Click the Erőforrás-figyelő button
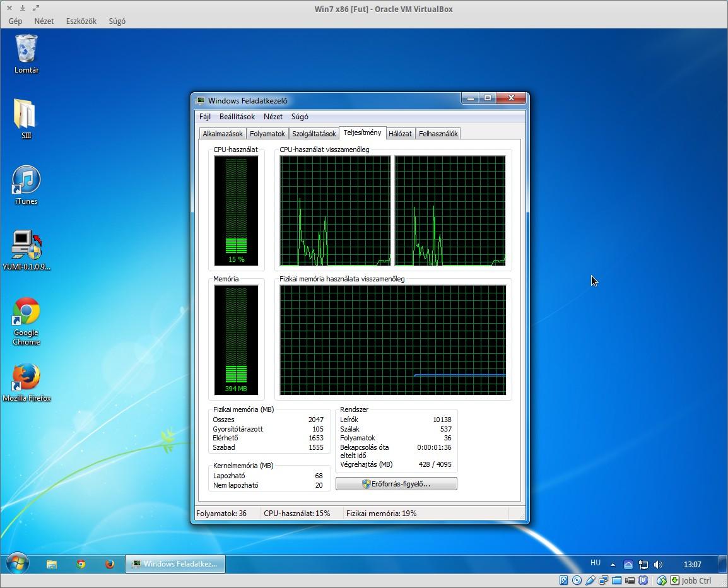The width and height of the screenshot is (728, 588). (396, 484)
